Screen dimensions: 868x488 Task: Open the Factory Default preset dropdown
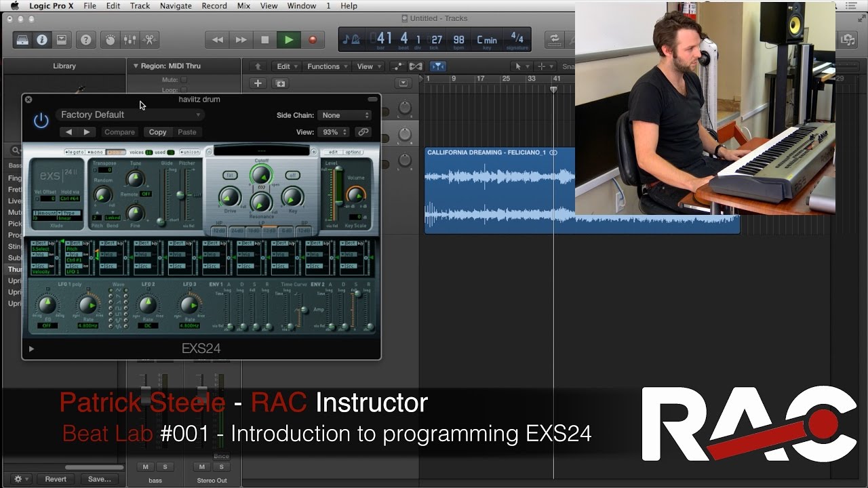tap(130, 115)
